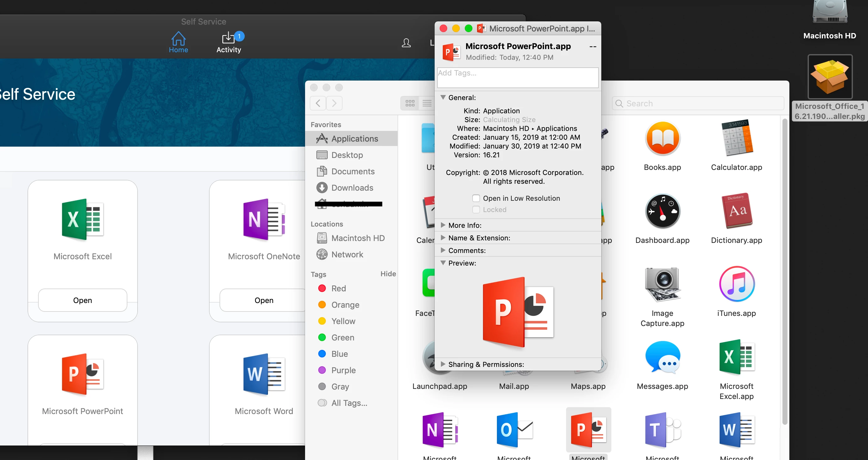
Task: Select Desktop in Finder sidebar
Action: (x=352, y=155)
